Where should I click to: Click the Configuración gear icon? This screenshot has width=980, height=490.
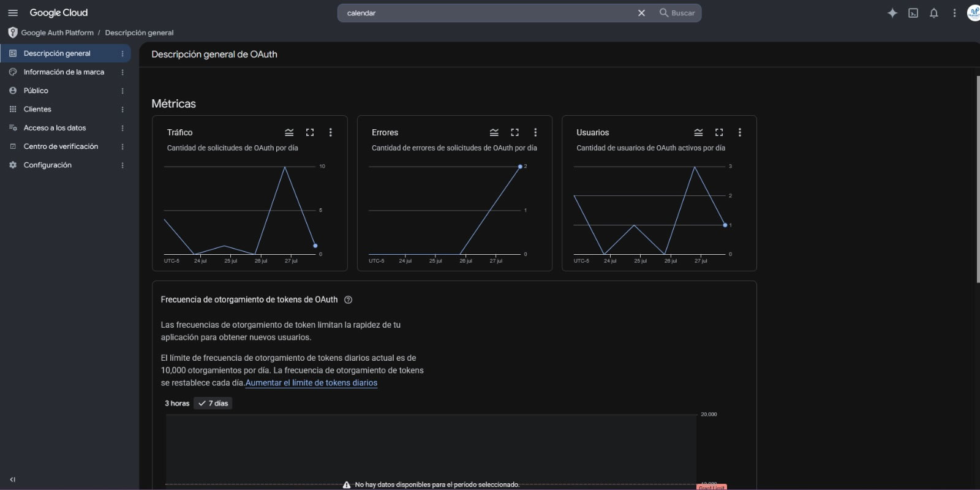pos(13,165)
